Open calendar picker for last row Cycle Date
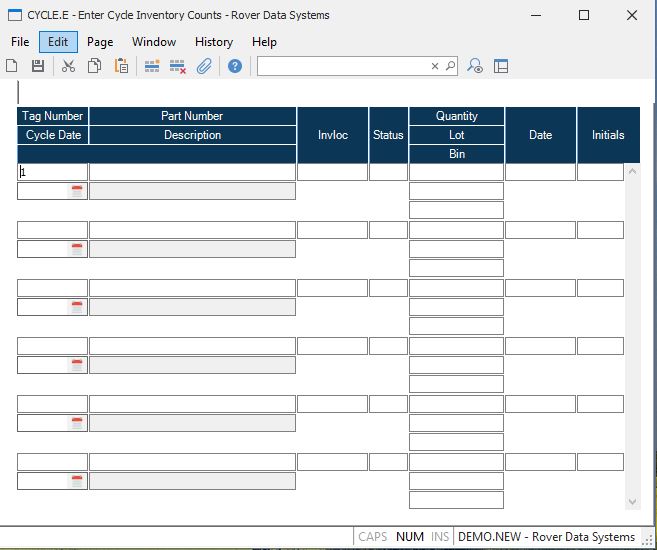 (77, 481)
